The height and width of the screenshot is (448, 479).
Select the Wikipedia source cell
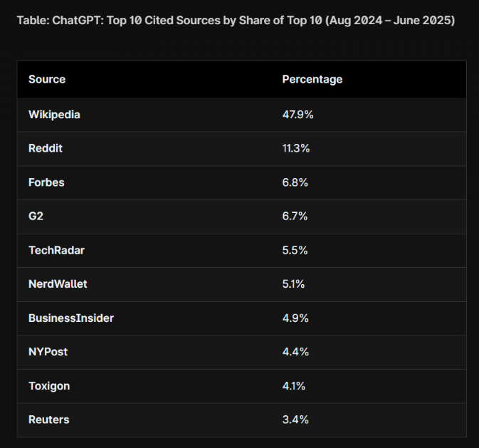pos(54,115)
